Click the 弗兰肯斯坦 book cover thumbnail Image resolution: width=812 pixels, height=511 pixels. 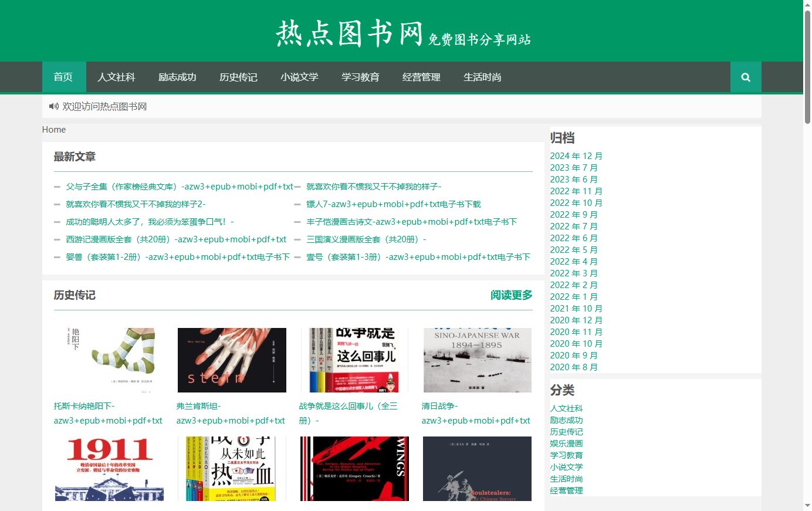pos(232,360)
